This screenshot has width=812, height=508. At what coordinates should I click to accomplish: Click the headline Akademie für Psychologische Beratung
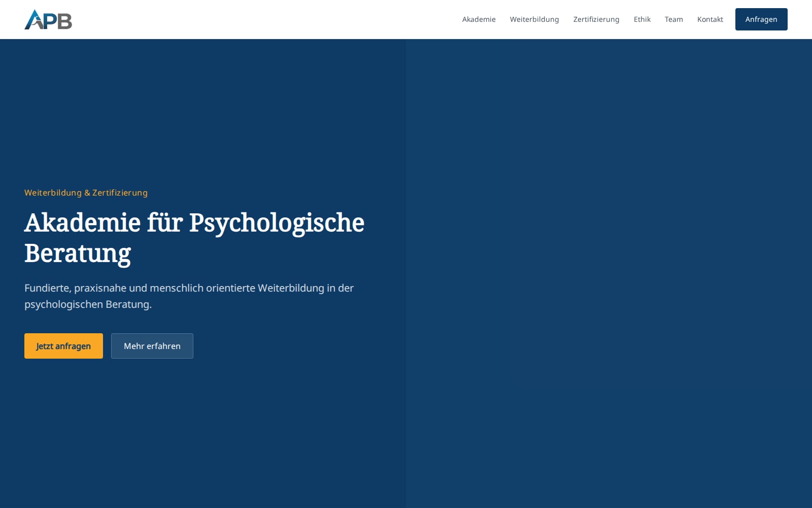click(194, 238)
